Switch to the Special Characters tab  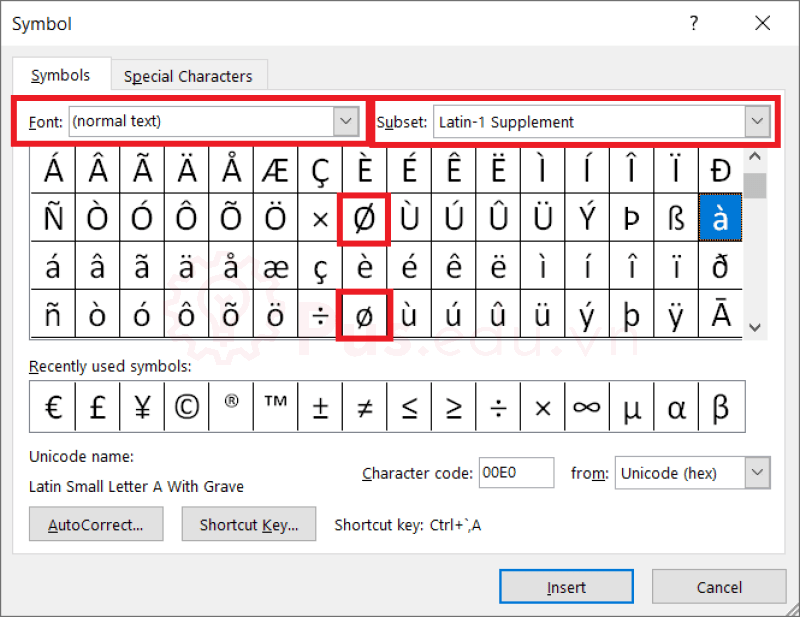[188, 76]
